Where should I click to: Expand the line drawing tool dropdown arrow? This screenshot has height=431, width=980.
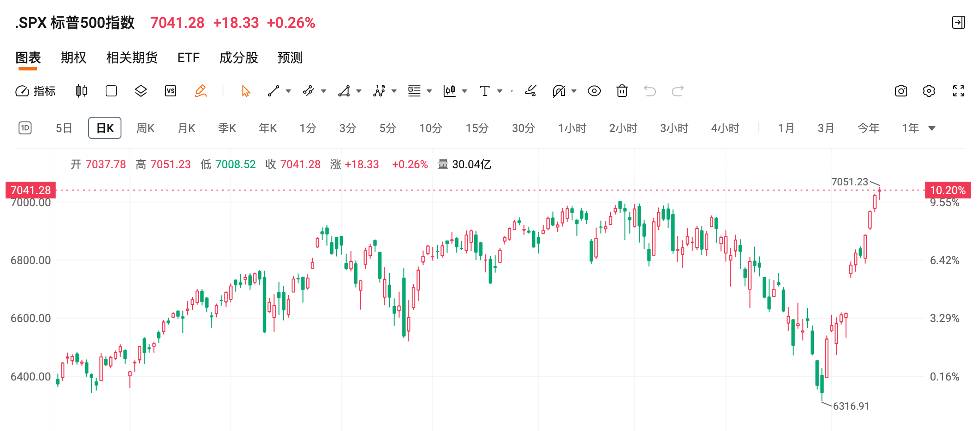click(x=288, y=91)
